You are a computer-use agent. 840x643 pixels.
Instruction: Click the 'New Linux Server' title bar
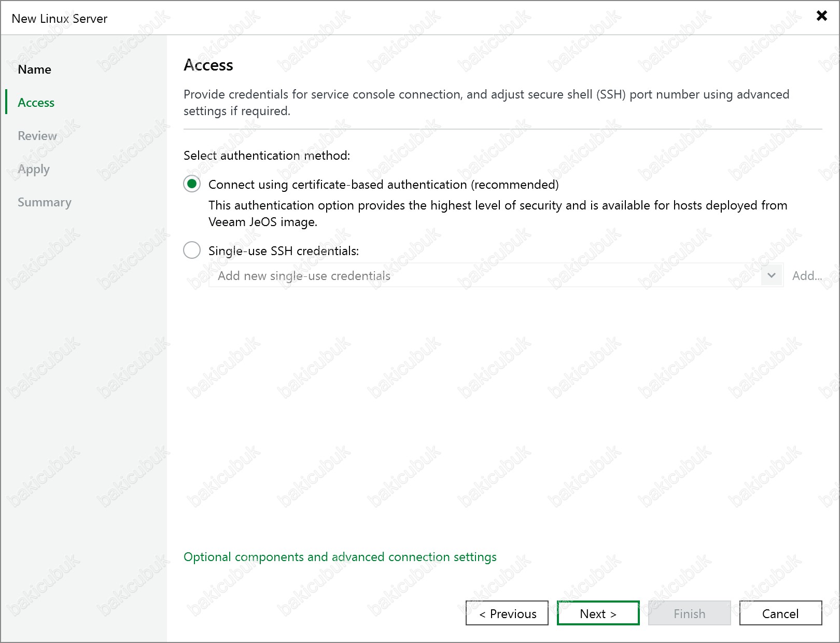point(60,19)
